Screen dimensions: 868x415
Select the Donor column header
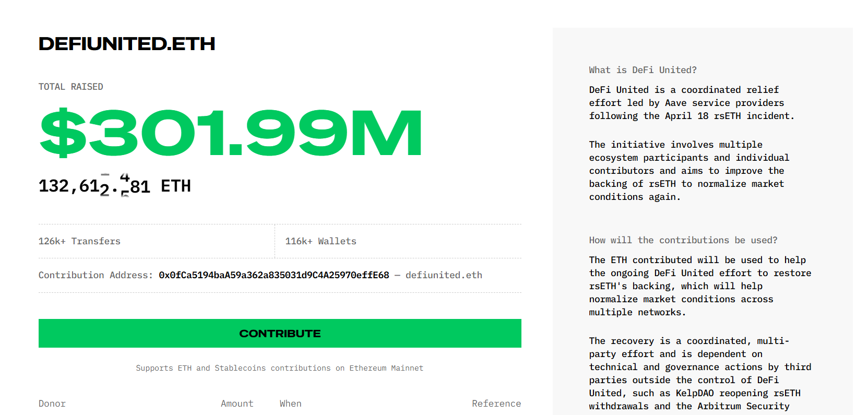(x=52, y=404)
